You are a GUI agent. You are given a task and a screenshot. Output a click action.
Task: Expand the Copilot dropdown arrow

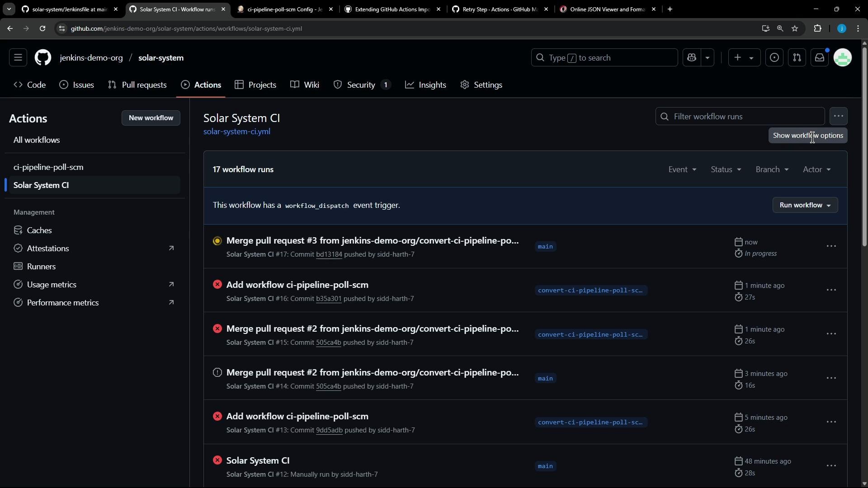click(708, 58)
